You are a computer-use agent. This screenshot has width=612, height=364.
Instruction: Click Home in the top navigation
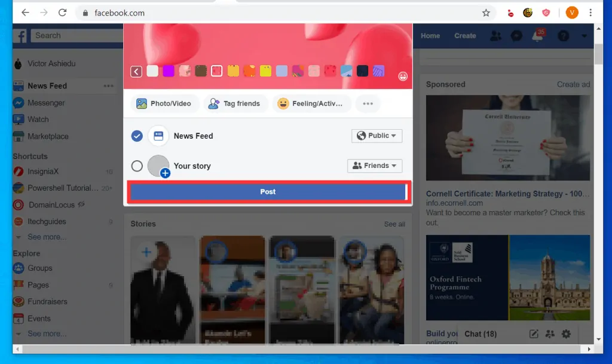tap(430, 36)
